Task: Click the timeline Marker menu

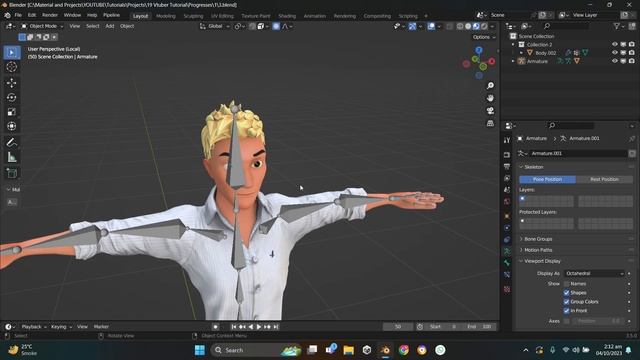Action: click(x=101, y=327)
